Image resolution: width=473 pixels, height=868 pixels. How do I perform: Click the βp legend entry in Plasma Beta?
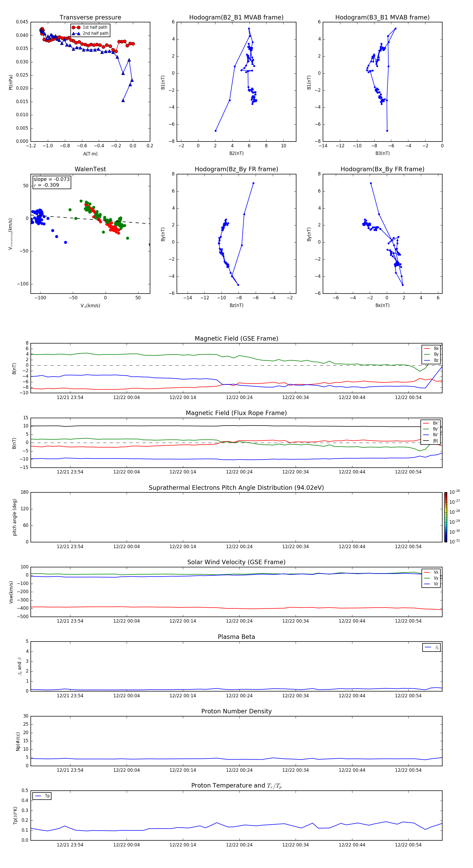[432, 647]
